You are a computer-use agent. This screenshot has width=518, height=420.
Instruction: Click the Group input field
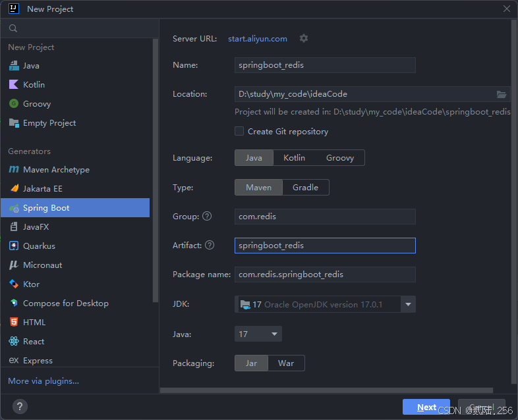tap(325, 217)
